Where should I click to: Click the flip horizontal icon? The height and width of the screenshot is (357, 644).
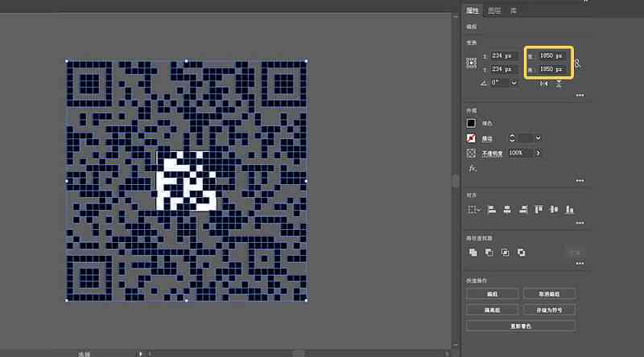pyautogui.click(x=544, y=84)
